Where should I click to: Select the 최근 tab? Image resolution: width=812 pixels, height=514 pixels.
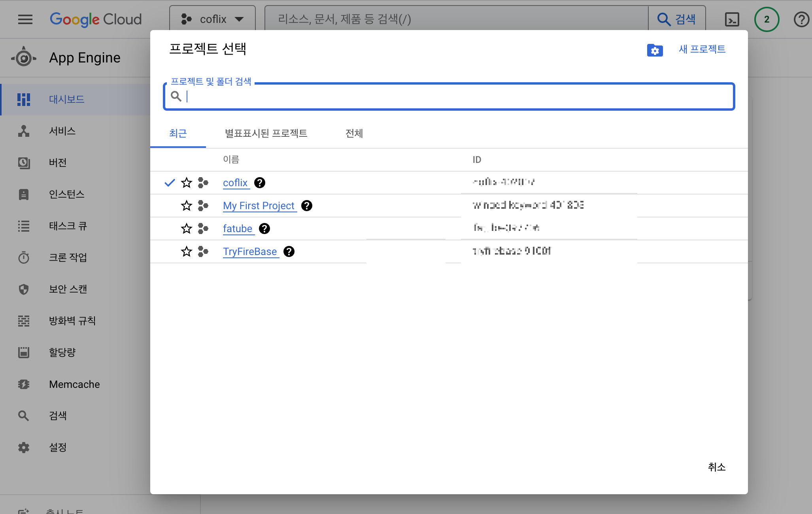pos(178,134)
